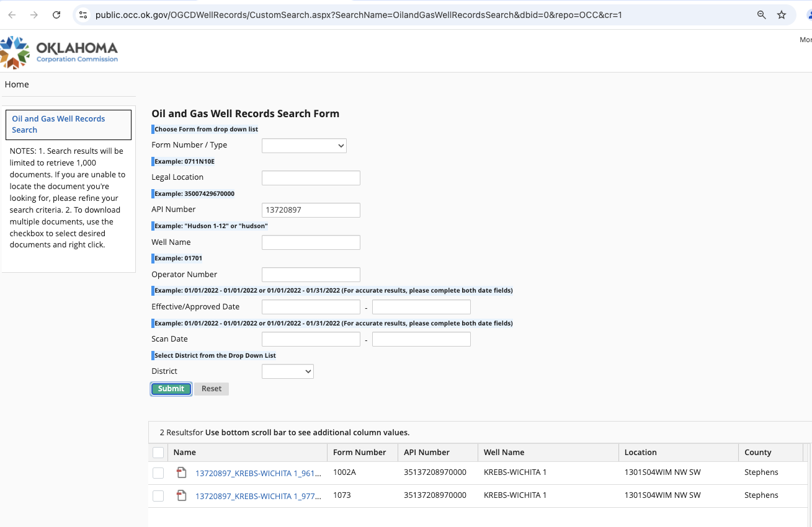Open the zoom magnifier icon in address bar
This screenshot has width=812, height=527.
761,15
